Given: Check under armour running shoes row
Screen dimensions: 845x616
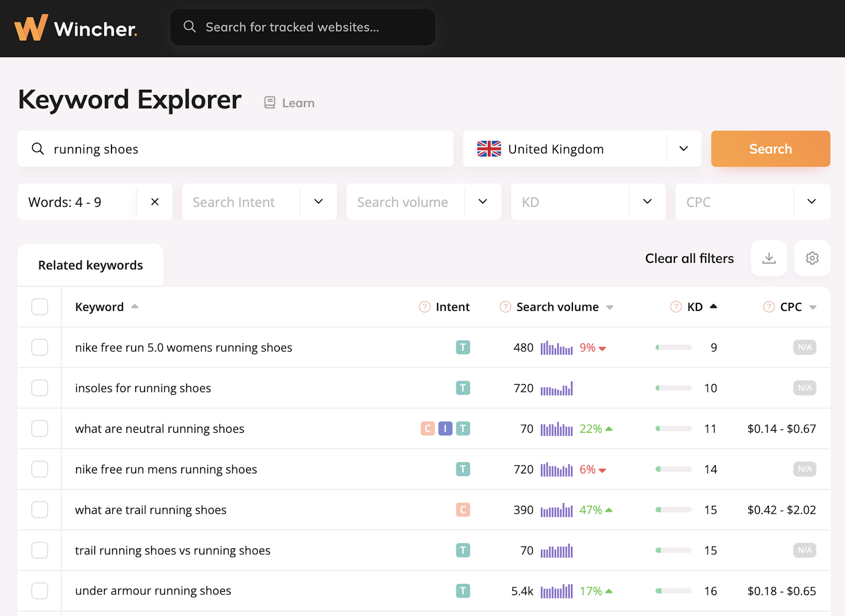Looking at the screenshot, I should pyautogui.click(x=40, y=591).
